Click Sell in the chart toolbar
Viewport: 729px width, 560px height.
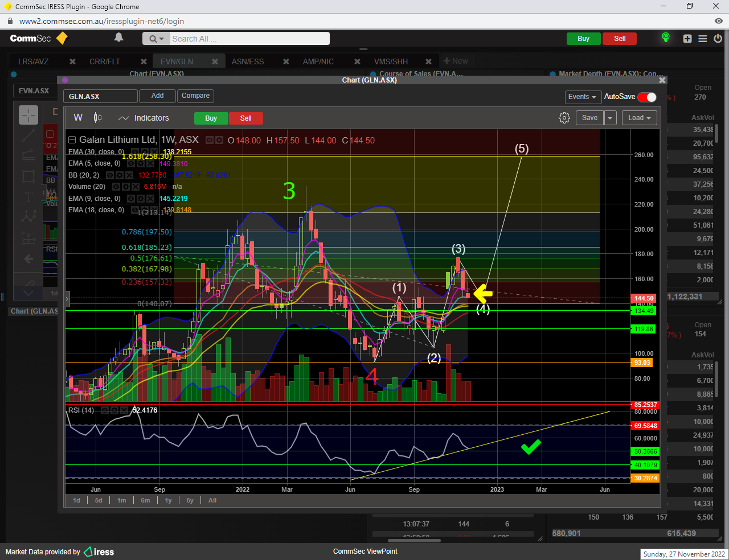245,118
